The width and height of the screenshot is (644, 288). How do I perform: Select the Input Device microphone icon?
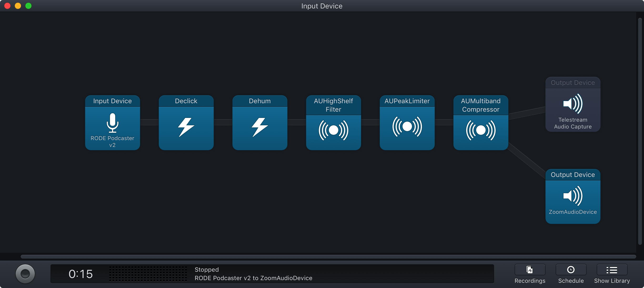point(112,123)
